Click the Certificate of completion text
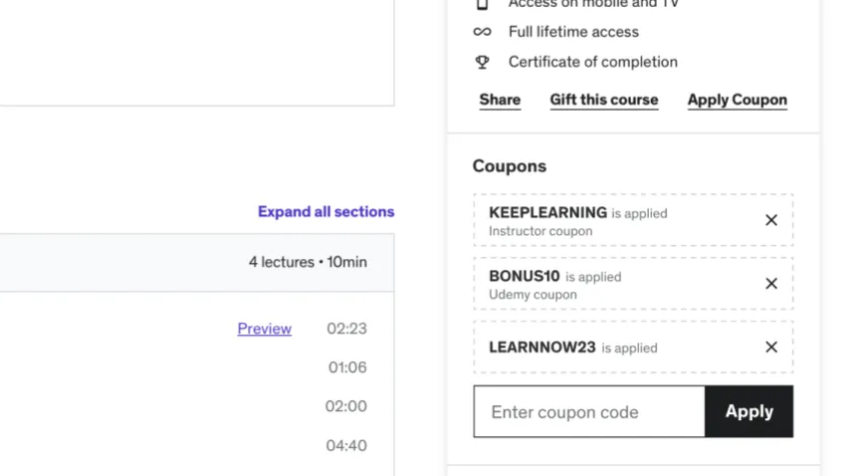 coord(592,62)
